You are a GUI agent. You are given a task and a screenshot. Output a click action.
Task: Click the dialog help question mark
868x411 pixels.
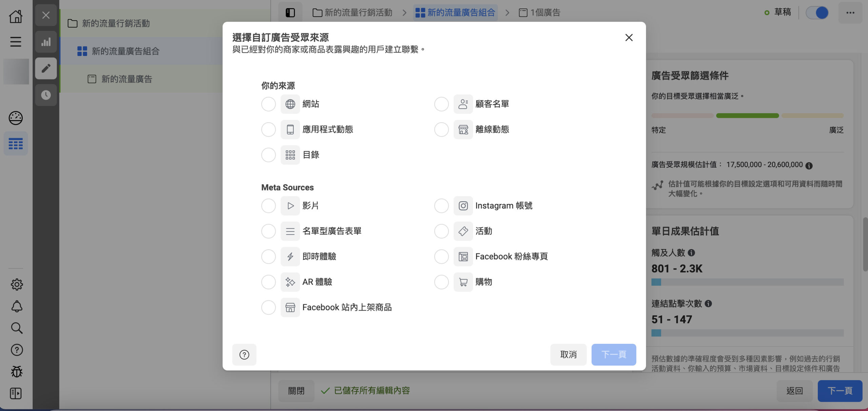(244, 354)
